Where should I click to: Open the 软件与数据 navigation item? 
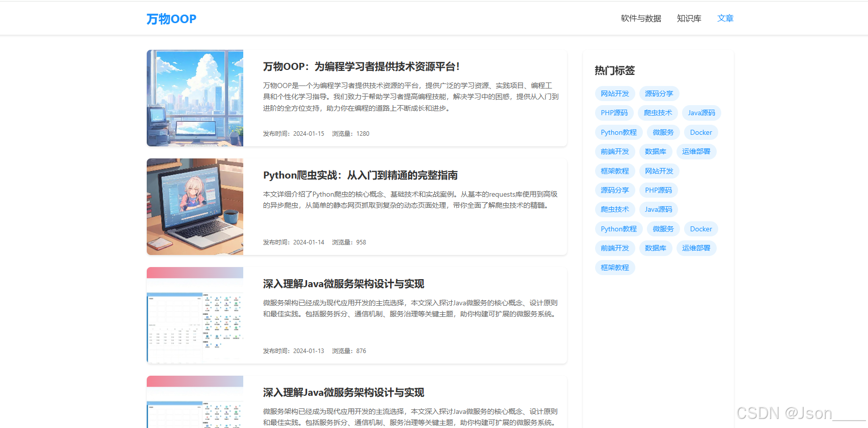pyautogui.click(x=641, y=19)
